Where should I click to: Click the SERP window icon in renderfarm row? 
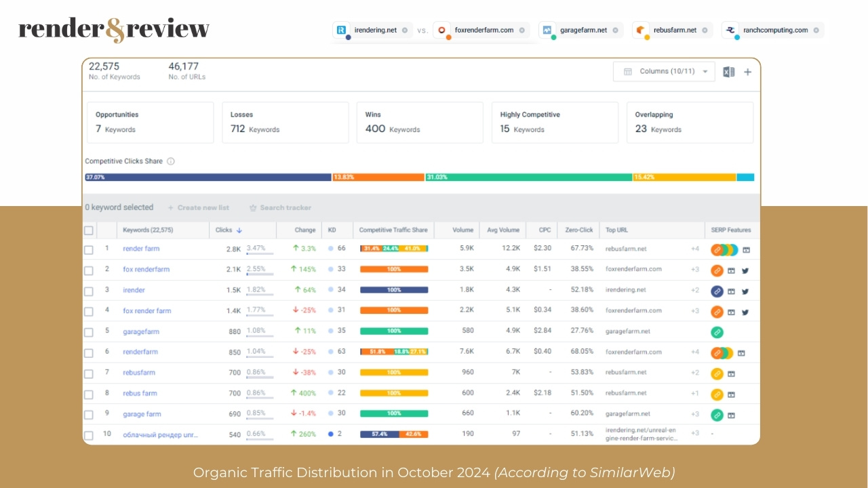click(x=741, y=352)
